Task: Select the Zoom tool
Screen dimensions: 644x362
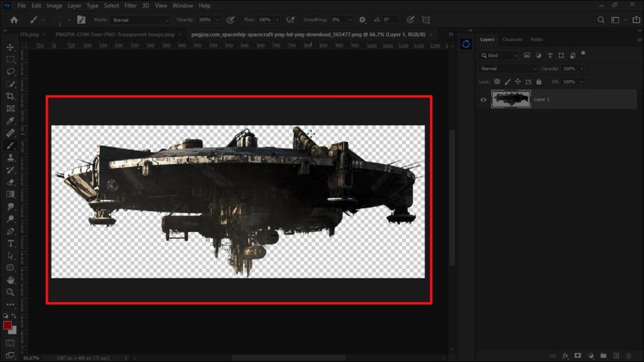Action: tap(10, 292)
